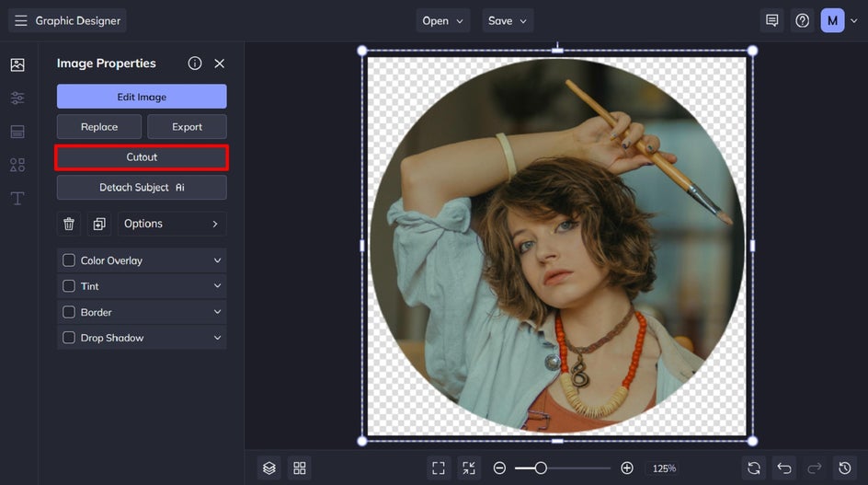
Task: Click the undo arrow icon
Action: pyautogui.click(x=783, y=468)
